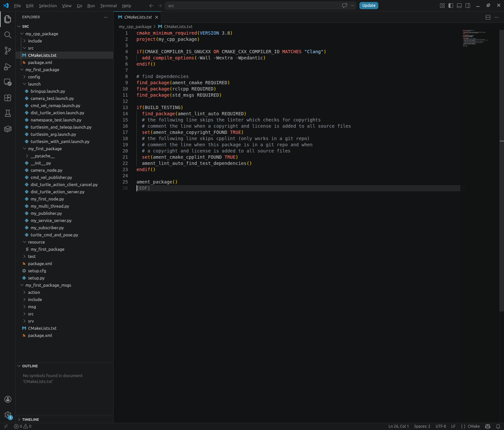Screen dimensions: 504x430
Task: Close the CMakeLists.txt tab
Action: coord(157,17)
